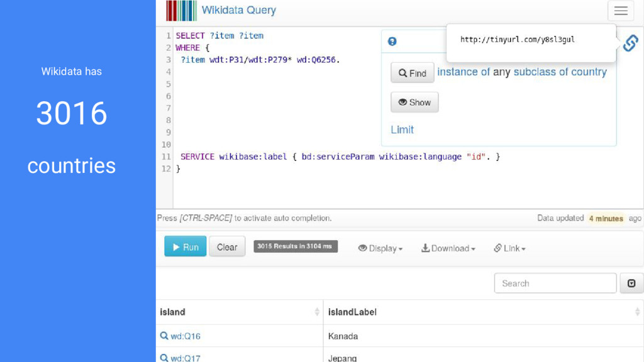Screen dimensions: 644x362
Task: Click the '4 minutes' data updated badge
Action: point(606,218)
